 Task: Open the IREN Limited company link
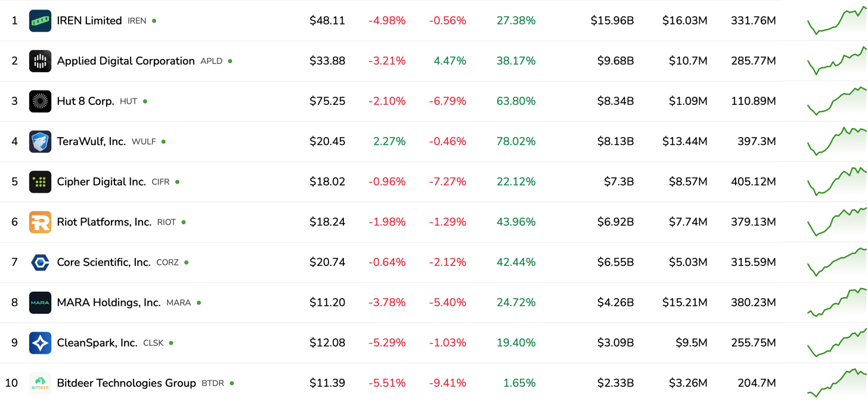coord(89,21)
